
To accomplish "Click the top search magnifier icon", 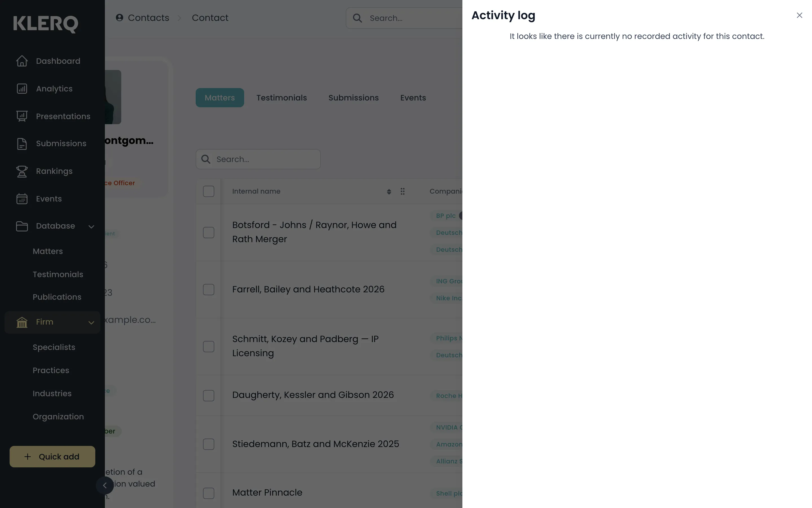I will 357,18.
